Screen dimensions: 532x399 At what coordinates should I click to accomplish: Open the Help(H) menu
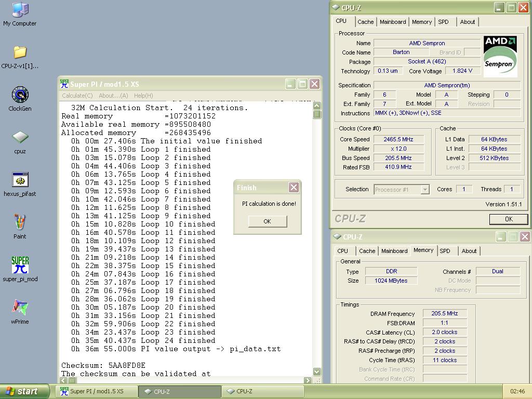coord(143,96)
